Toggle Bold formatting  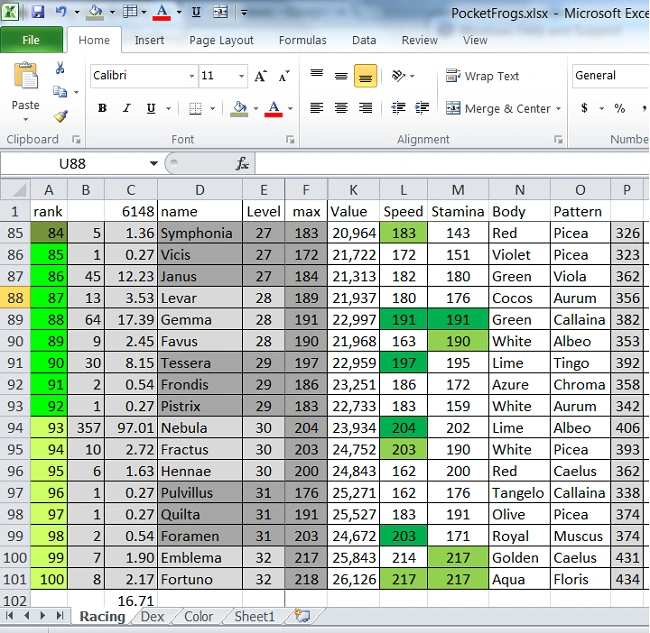(102, 109)
